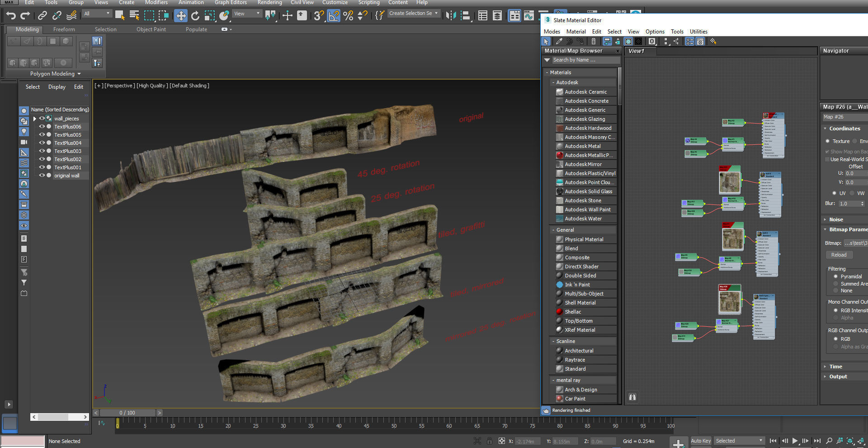This screenshot has width=868, height=448.
Task: Open the Select by Name list icon
Action: pyautogui.click(x=134, y=15)
